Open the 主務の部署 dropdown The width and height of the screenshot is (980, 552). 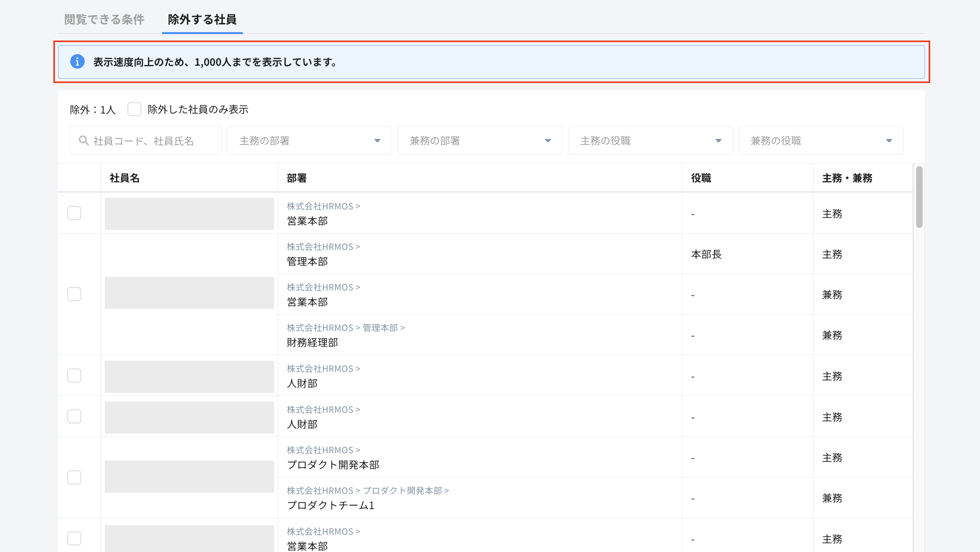pyautogui.click(x=309, y=140)
